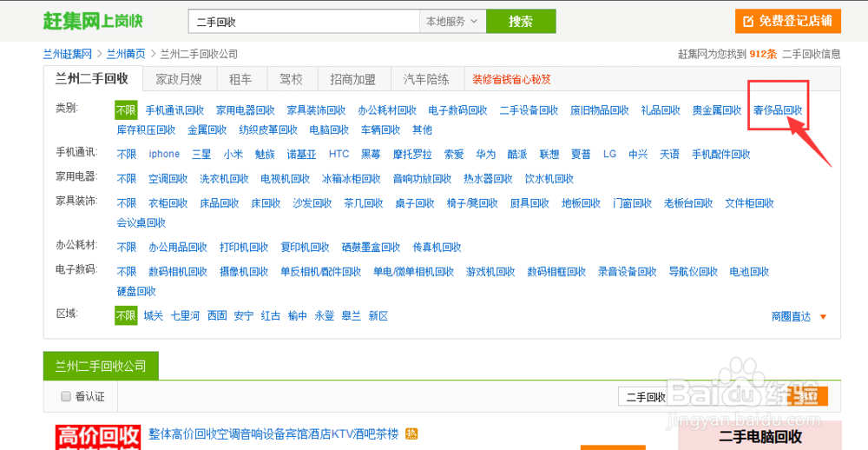Select 不限 in the 电子数码 row
Image resolution: width=868 pixels, height=450 pixels.
[126, 272]
